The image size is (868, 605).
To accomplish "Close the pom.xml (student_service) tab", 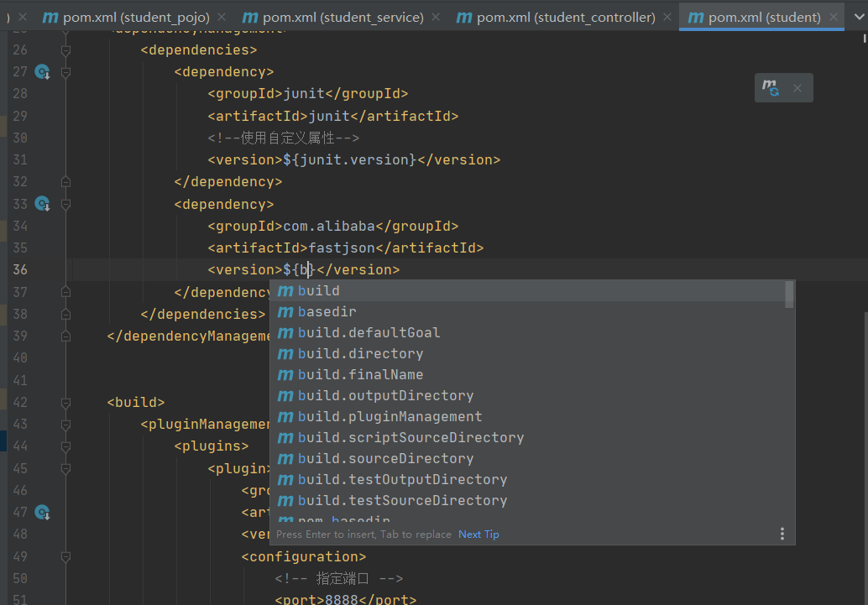I will (436, 17).
